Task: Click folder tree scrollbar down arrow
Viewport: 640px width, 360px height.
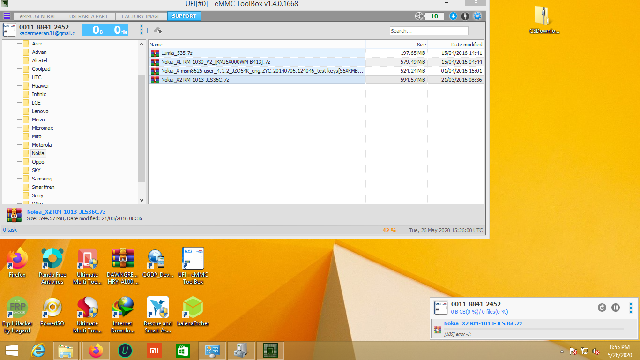Action: (x=142, y=200)
